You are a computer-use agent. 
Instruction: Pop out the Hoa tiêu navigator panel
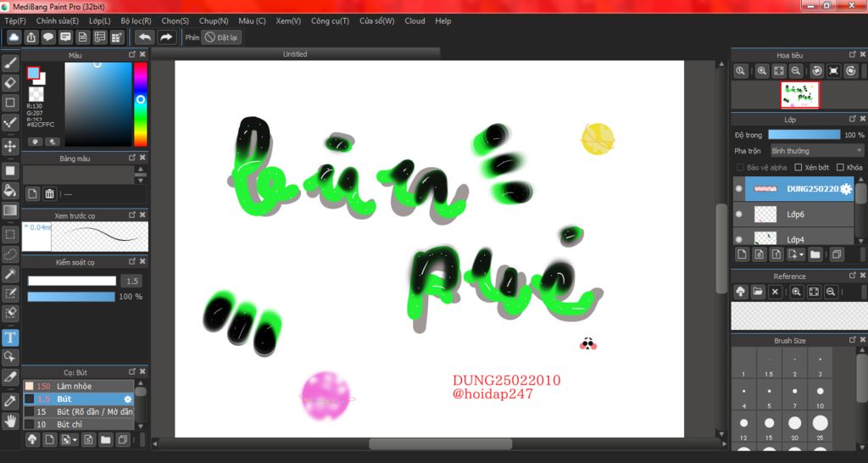853,54
